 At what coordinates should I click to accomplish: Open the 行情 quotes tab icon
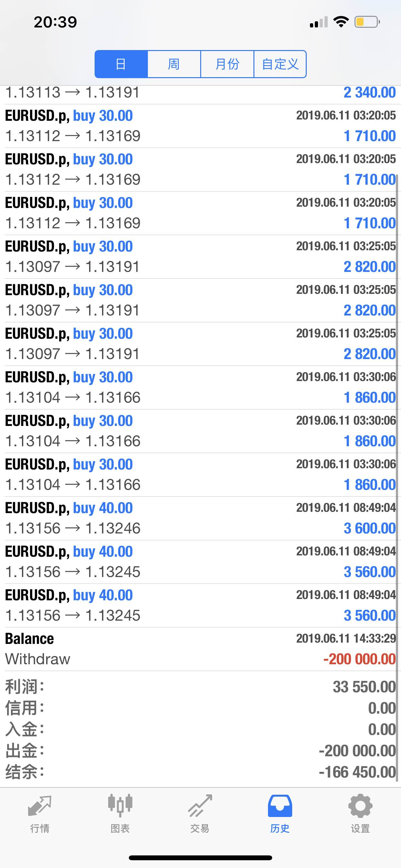tap(40, 805)
